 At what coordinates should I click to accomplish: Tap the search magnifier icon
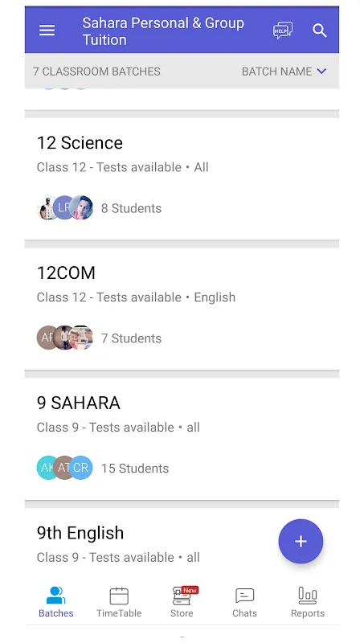320,31
